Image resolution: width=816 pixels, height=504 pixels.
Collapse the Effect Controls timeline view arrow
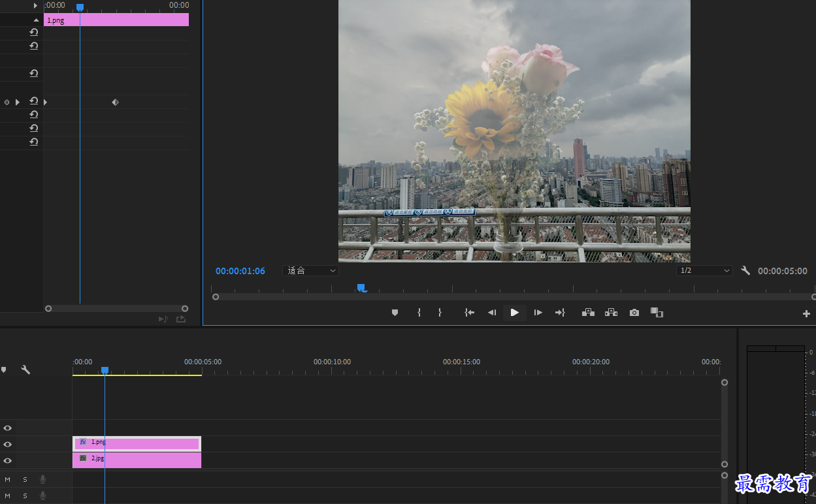click(36, 5)
